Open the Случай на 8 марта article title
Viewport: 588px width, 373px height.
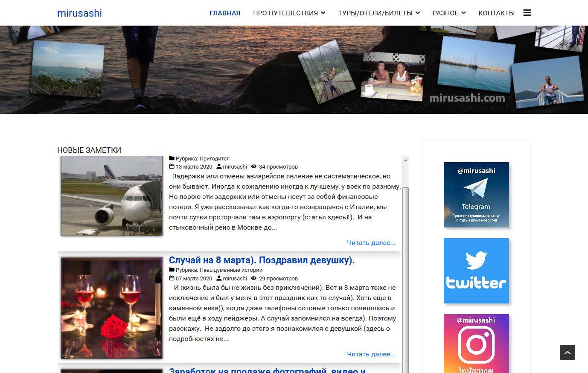262,260
